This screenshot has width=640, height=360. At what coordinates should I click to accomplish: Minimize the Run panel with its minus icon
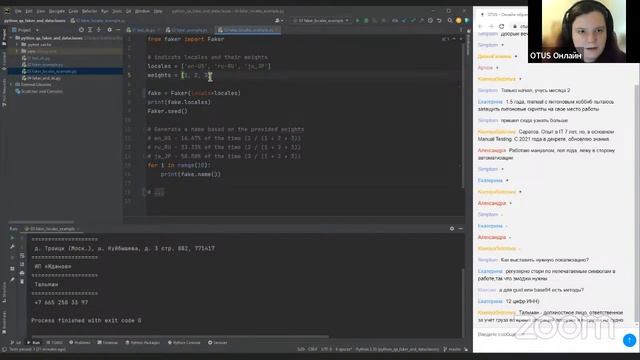(x=460, y=229)
